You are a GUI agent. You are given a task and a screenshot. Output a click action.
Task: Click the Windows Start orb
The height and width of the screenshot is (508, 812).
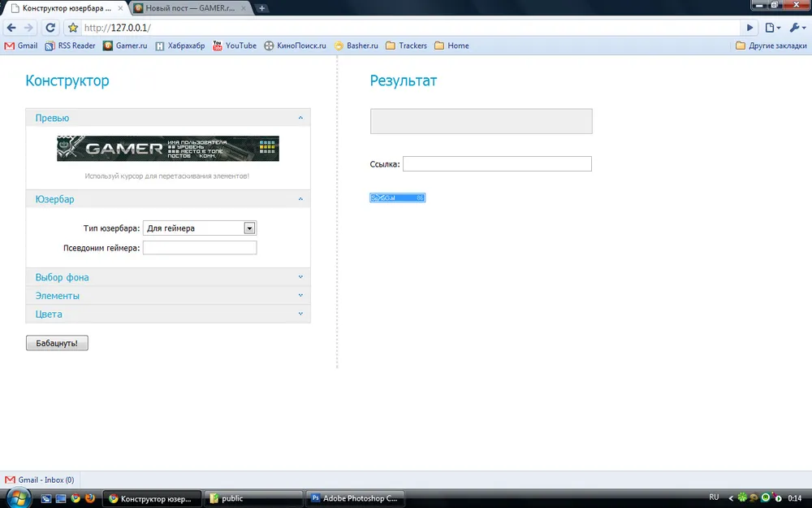[x=18, y=497]
